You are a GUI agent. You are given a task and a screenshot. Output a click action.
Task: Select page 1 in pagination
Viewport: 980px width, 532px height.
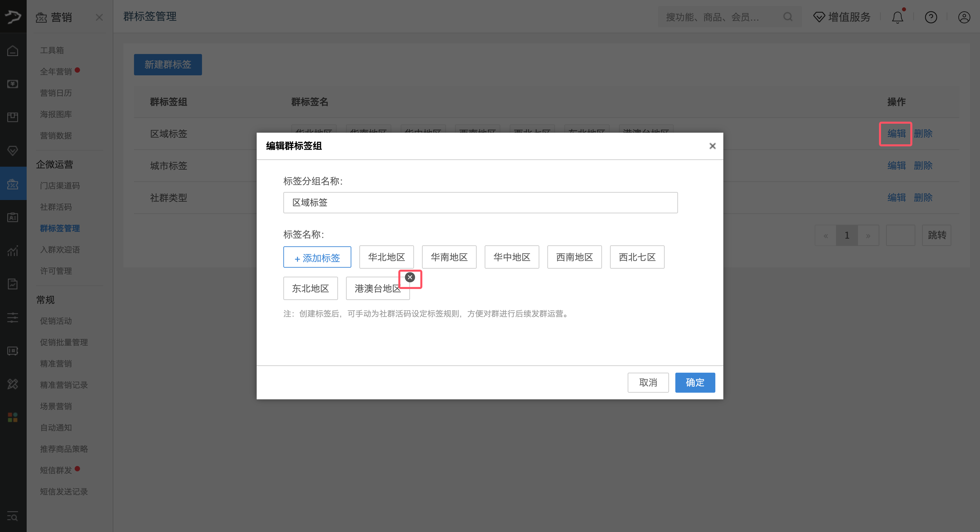(847, 236)
